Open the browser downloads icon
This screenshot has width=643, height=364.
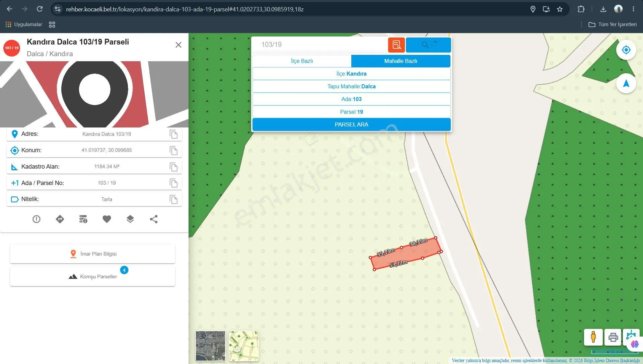pyautogui.click(x=603, y=9)
